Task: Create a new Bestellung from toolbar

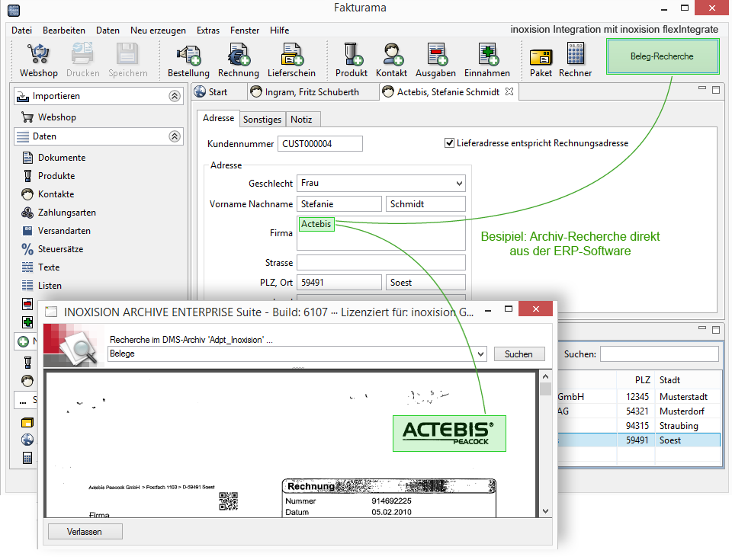Action: pyautogui.click(x=188, y=59)
